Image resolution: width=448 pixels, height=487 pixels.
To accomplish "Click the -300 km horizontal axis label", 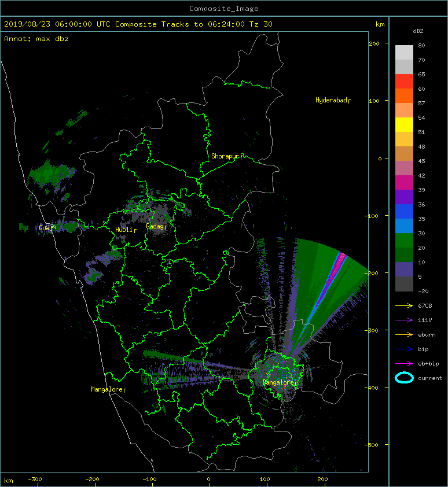I will (35, 479).
